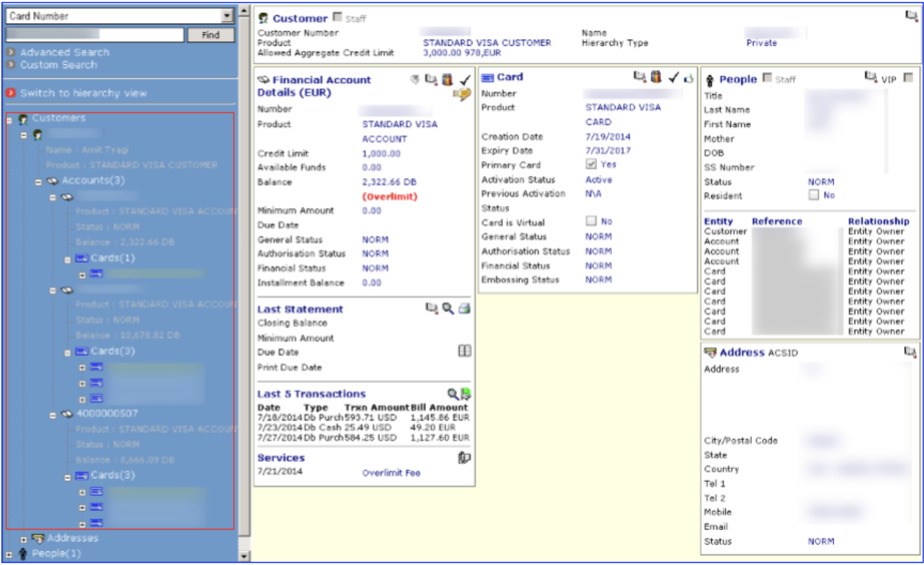Toggle the Staff checkbox in People header
Image resolution: width=924 pixels, height=565 pixels.
click(767, 78)
